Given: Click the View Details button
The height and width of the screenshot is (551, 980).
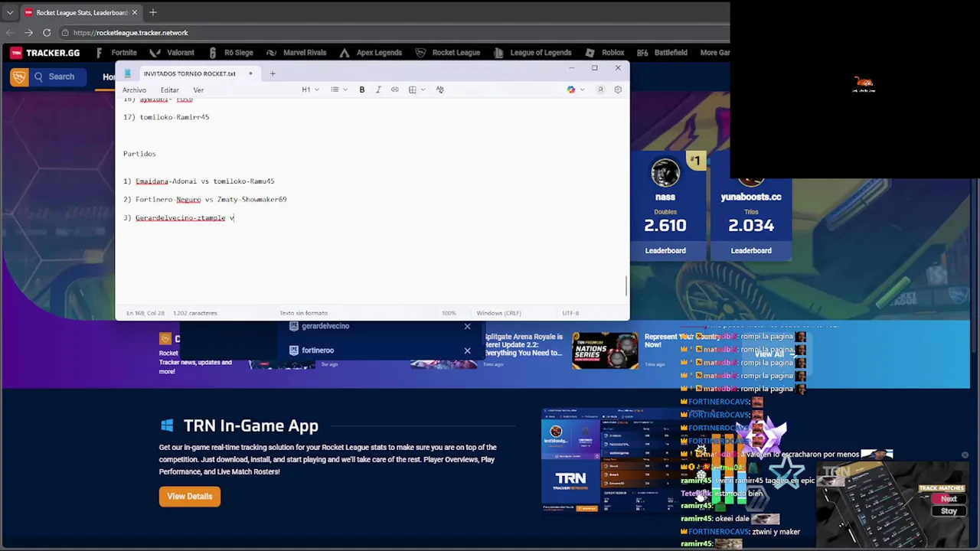Looking at the screenshot, I should pyautogui.click(x=190, y=497).
